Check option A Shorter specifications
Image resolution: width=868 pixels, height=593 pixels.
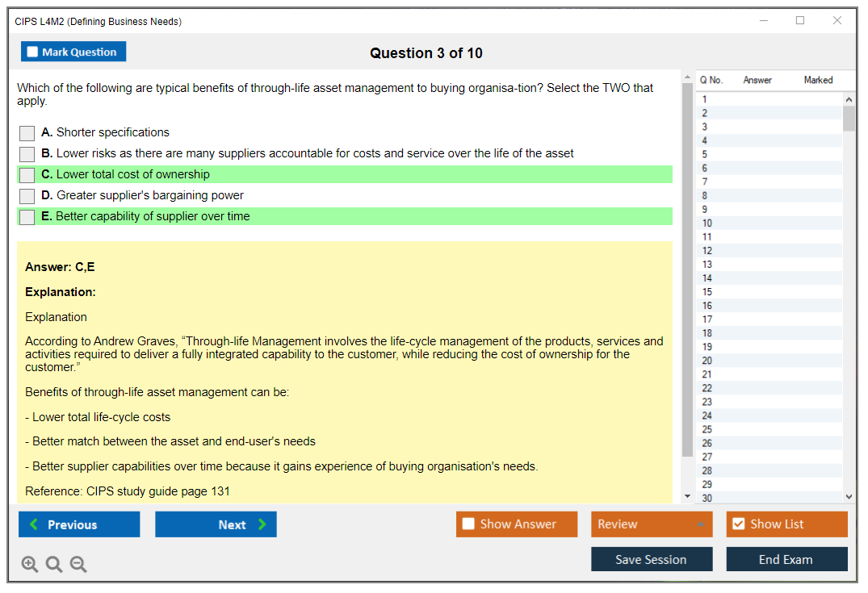pyautogui.click(x=27, y=133)
